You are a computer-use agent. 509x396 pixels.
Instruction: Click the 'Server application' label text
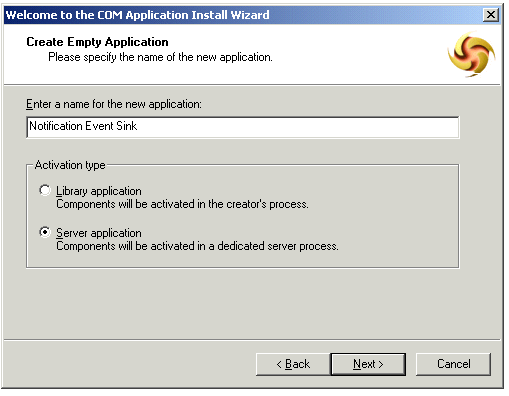click(99, 233)
